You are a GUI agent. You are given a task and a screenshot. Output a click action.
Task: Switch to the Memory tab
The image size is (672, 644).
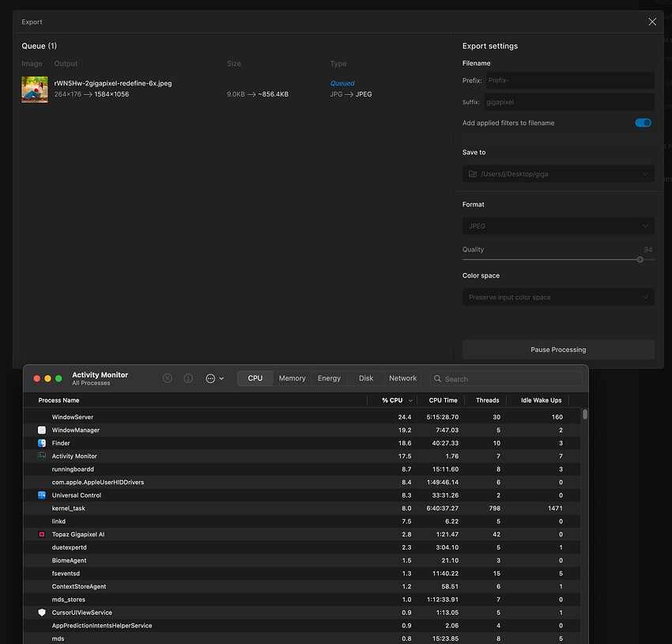pos(292,378)
